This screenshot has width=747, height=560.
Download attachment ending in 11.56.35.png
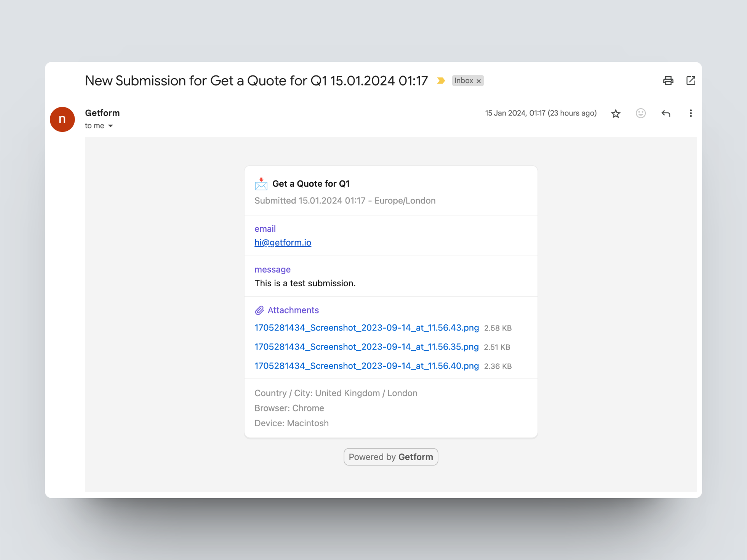[x=366, y=347]
